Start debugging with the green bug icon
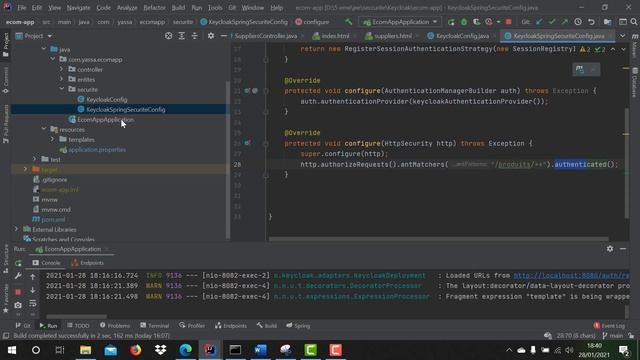Viewport: 640px width, 360px height. (464, 22)
